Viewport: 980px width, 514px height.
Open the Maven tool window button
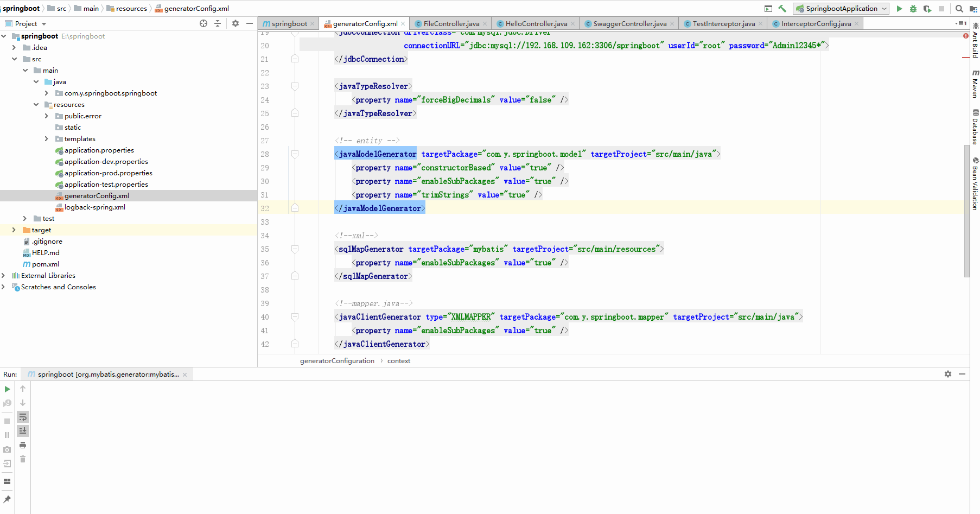tap(975, 84)
